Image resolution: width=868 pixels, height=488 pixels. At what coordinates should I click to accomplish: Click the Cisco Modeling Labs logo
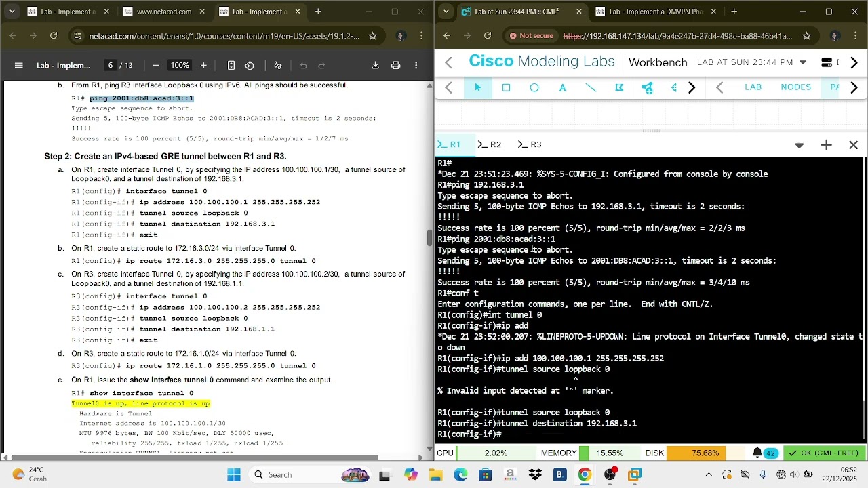542,61
